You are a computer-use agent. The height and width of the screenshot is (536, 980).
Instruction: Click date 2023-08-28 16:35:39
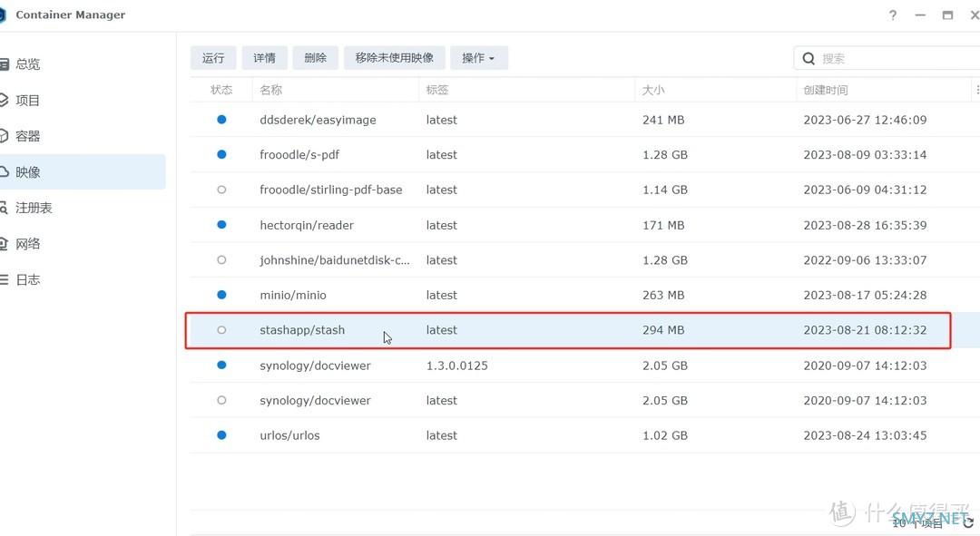865,226
